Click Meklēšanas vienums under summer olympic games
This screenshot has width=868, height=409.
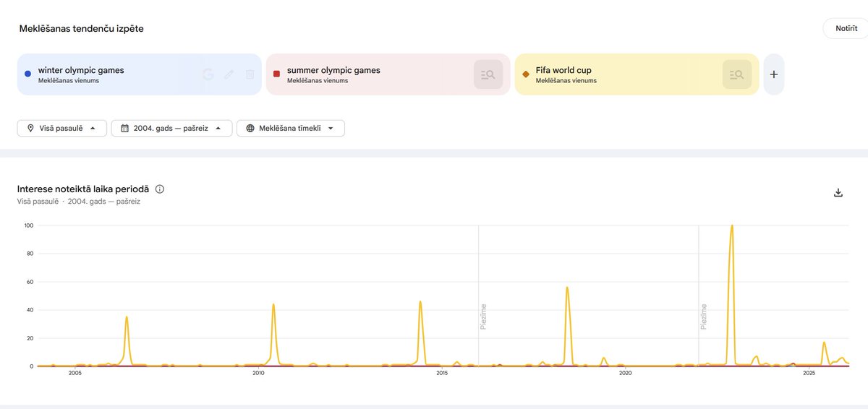pyautogui.click(x=318, y=81)
